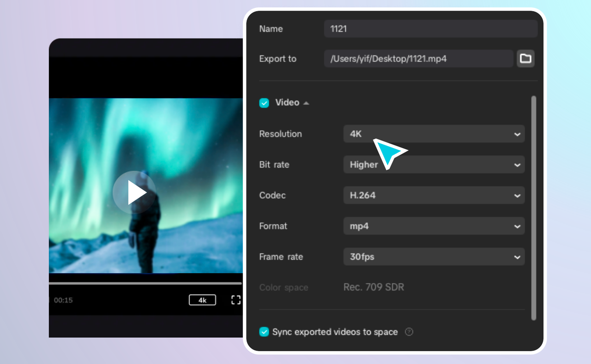
Task: Click the 4K quality badge in the player
Action: click(202, 300)
